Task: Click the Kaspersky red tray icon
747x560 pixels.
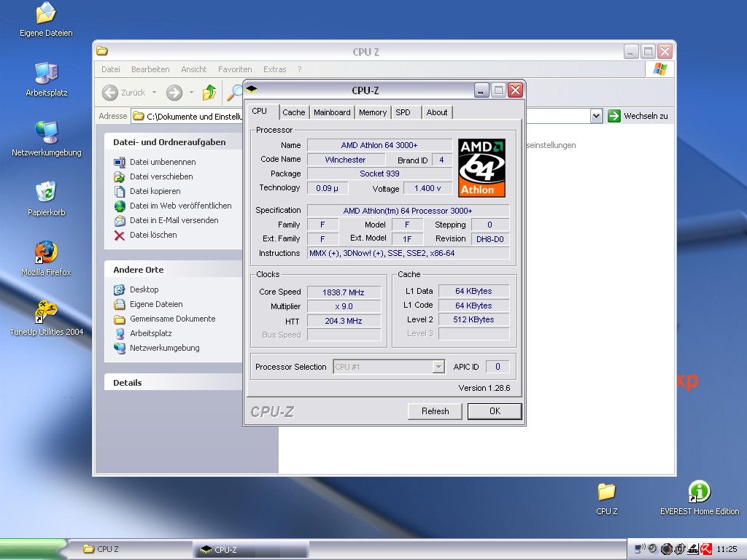Action: coord(706,550)
